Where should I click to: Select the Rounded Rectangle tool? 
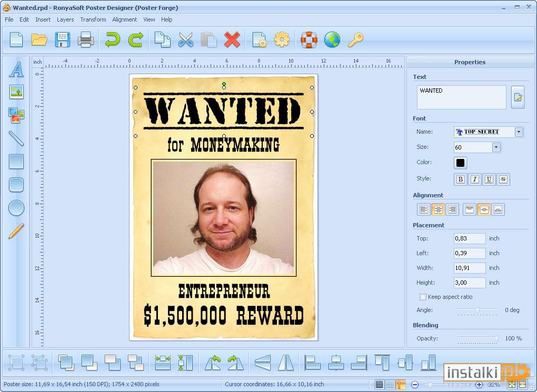16,185
